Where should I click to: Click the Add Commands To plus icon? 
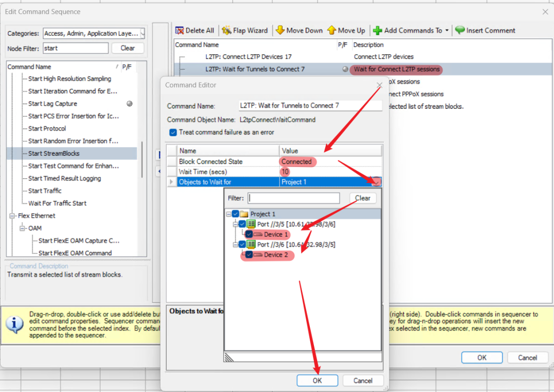point(378,31)
